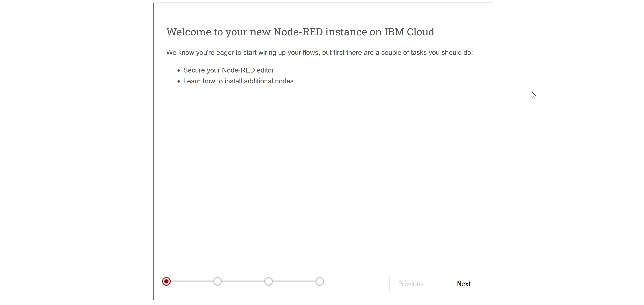Click 'Secure your Node-RED editor' bullet

228,70
